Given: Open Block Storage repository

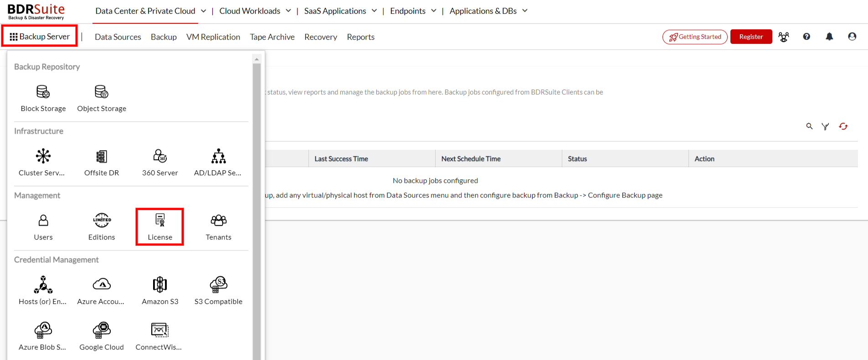Looking at the screenshot, I should [x=43, y=99].
